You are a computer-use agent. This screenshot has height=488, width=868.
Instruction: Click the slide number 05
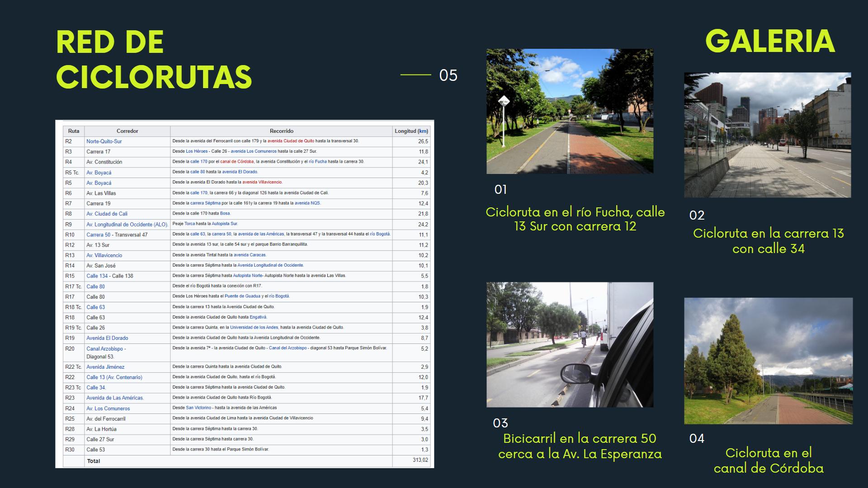(x=448, y=75)
